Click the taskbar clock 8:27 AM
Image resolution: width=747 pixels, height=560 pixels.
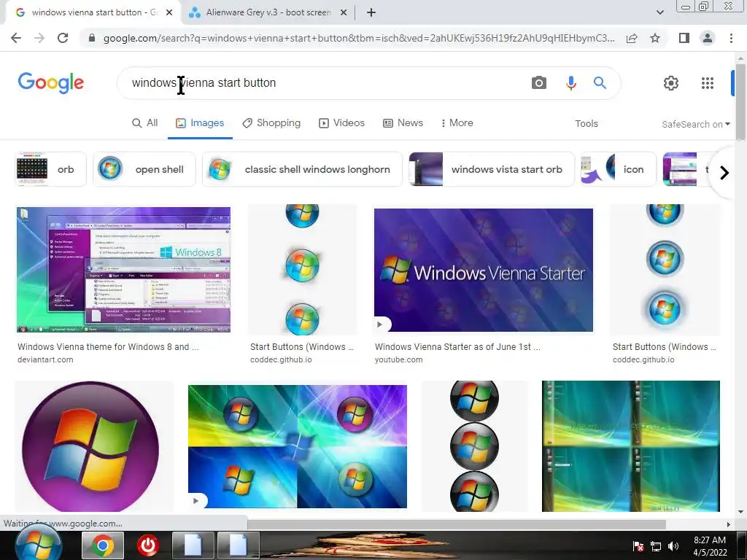click(710, 546)
